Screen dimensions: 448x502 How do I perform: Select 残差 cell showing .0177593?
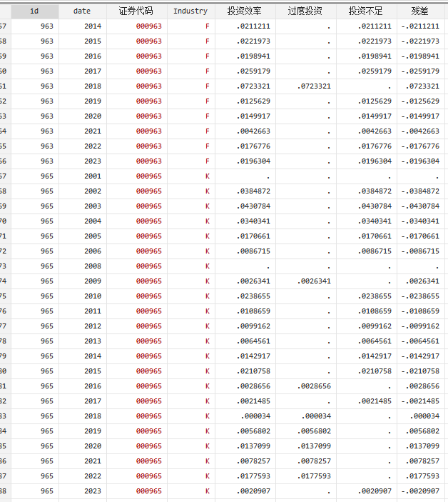pyautogui.click(x=422, y=476)
